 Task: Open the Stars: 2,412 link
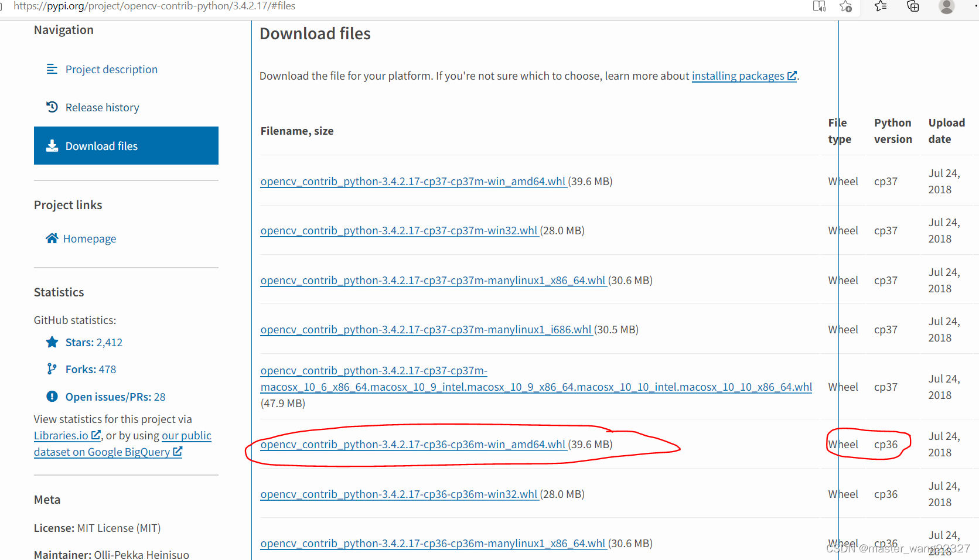tap(94, 342)
